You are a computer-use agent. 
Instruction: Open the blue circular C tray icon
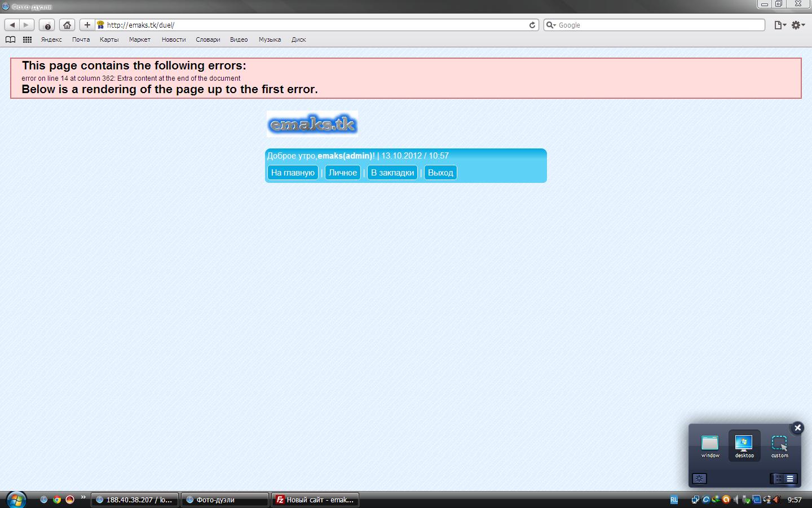pyautogui.click(x=705, y=500)
